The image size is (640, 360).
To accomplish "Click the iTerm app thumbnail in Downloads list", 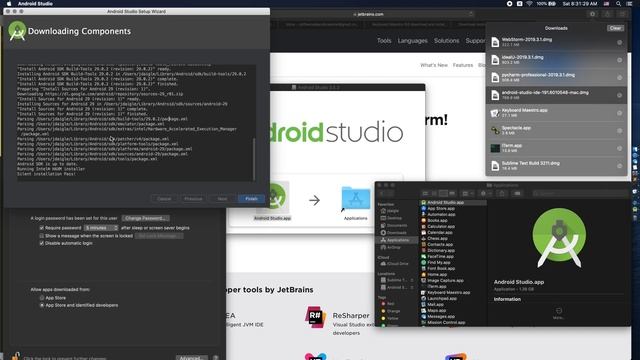I will 495,148.
